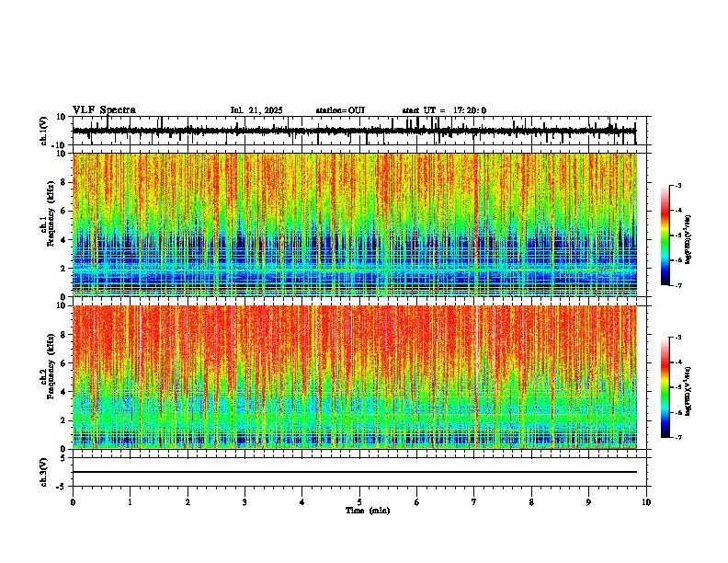Image resolution: width=728 pixels, height=563 pixels.
Task: Click time axis end tick label "10"
Action: 646,502
